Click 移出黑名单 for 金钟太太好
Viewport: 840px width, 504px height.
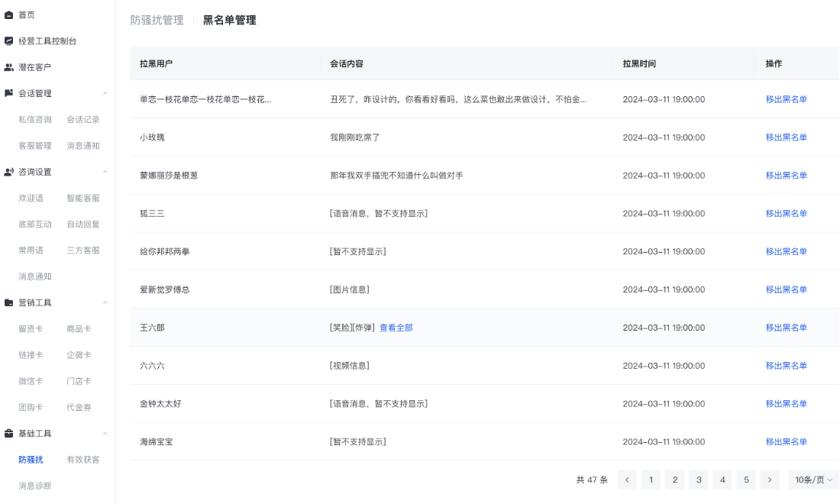coord(786,403)
